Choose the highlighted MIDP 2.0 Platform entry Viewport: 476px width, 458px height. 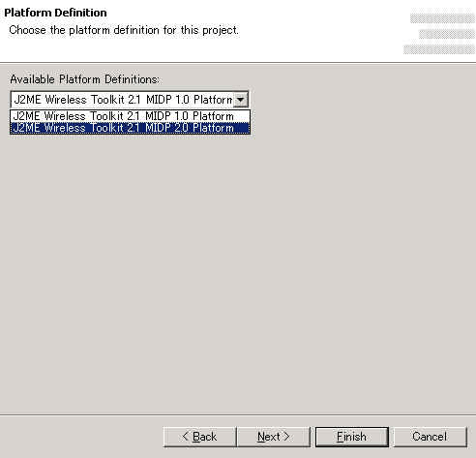tap(130, 128)
